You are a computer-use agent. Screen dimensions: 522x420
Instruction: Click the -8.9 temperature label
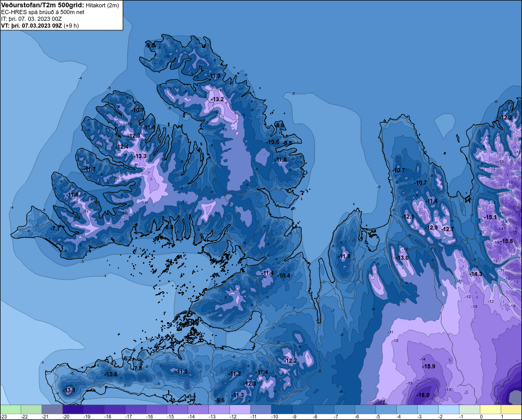(280, 125)
